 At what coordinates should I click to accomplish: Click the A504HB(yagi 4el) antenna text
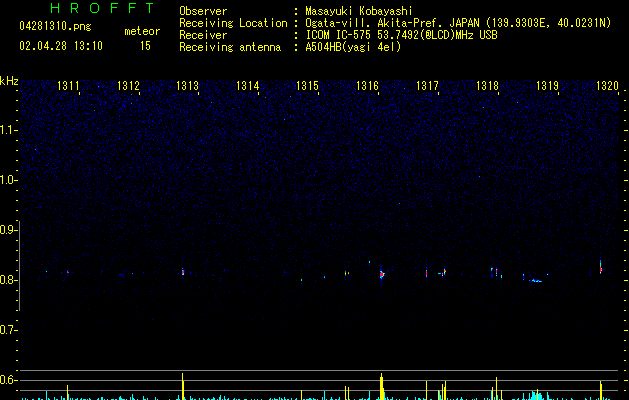[353, 47]
